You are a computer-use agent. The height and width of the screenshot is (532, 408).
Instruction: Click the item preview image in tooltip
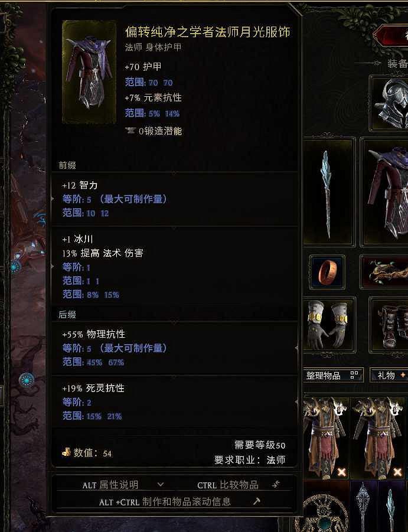(89, 72)
